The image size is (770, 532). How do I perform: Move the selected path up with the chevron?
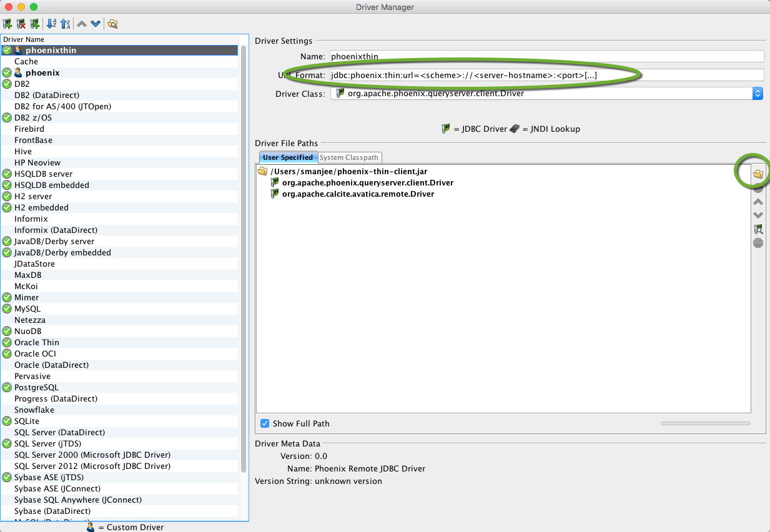(758, 201)
